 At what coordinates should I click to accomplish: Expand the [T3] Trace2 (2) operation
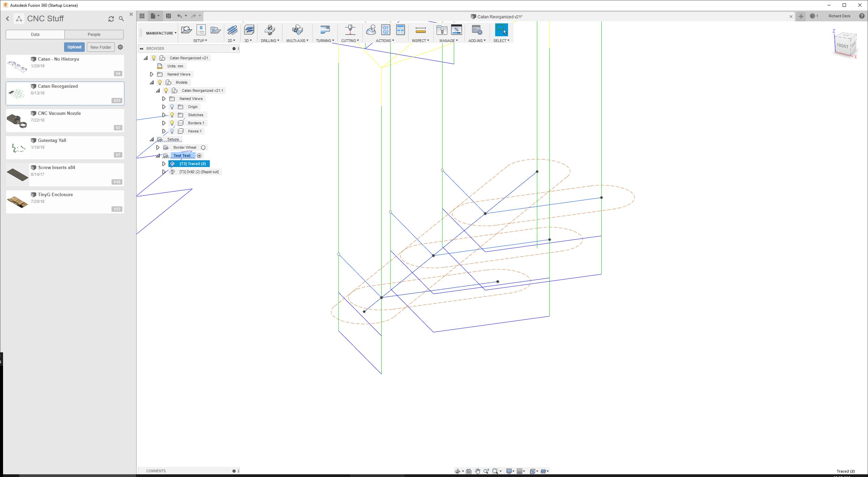click(x=164, y=164)
